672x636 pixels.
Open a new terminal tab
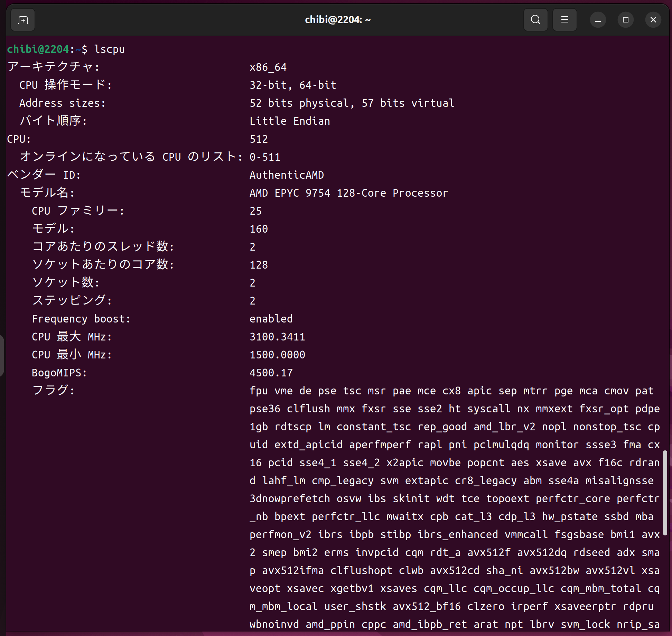(23, 20)
